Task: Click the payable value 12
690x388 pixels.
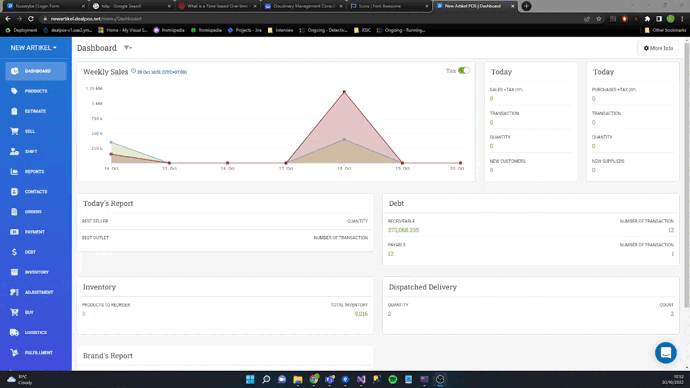Action: point(390,254)
